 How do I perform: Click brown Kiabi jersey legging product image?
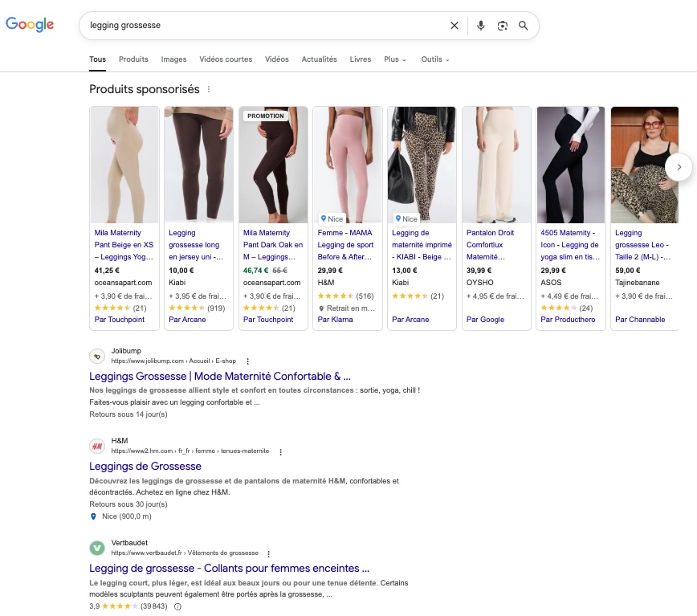point(198,165)
